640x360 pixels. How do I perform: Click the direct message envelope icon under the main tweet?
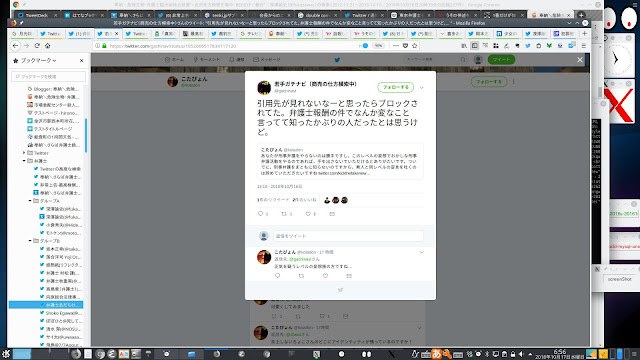click(332, 213)
